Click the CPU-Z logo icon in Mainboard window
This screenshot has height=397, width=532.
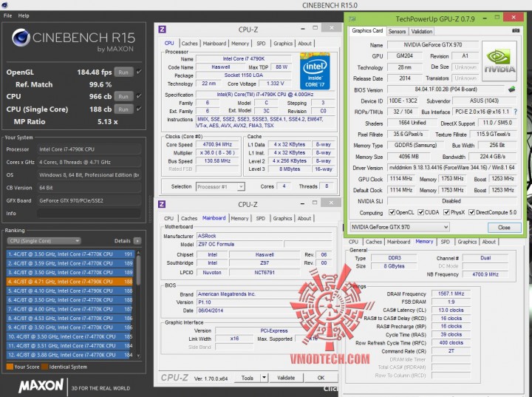point(162,204)
